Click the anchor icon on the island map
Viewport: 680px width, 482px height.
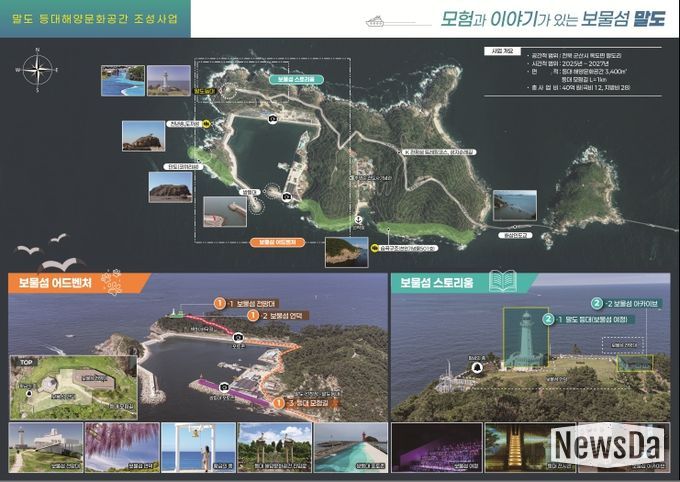coord(358,220)
